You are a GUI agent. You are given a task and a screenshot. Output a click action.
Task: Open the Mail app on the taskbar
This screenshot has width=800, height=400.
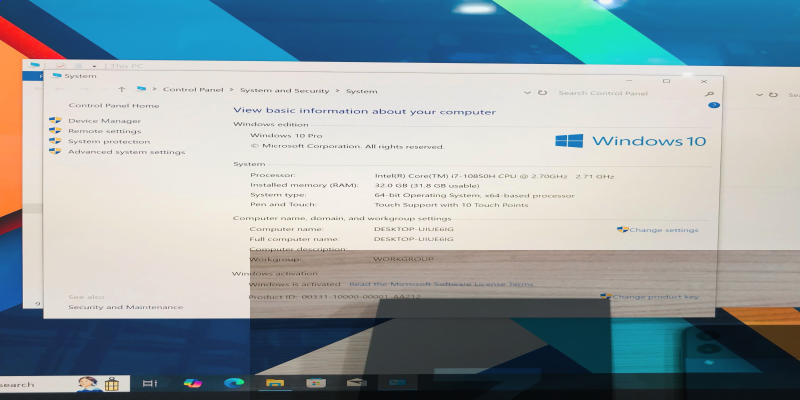[357, 382]
